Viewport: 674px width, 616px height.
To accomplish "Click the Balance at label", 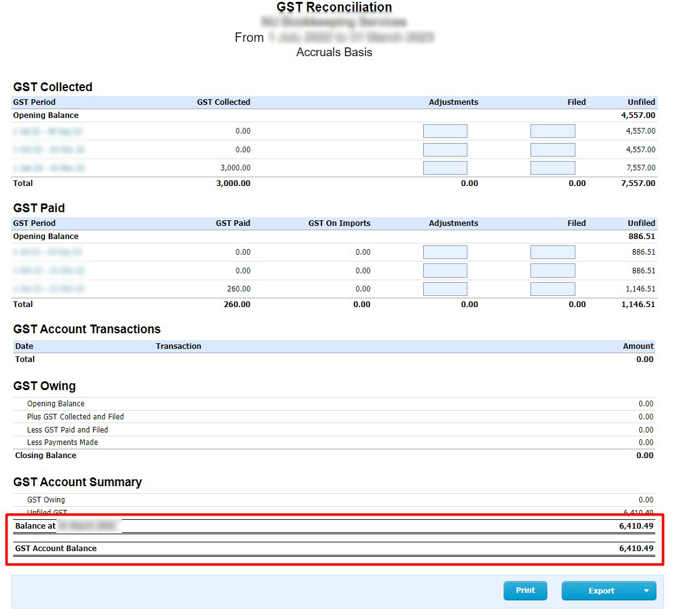I will 35,526.
